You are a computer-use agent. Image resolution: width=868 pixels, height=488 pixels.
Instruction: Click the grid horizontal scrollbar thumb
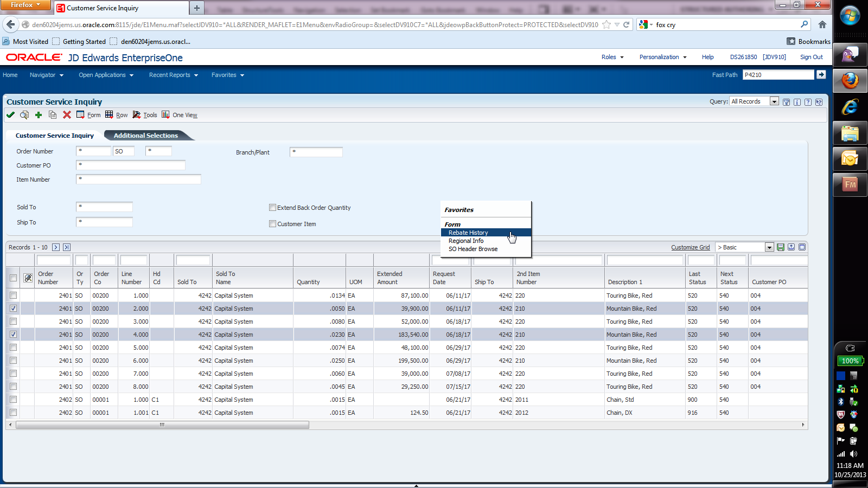(x=162, y=425)
